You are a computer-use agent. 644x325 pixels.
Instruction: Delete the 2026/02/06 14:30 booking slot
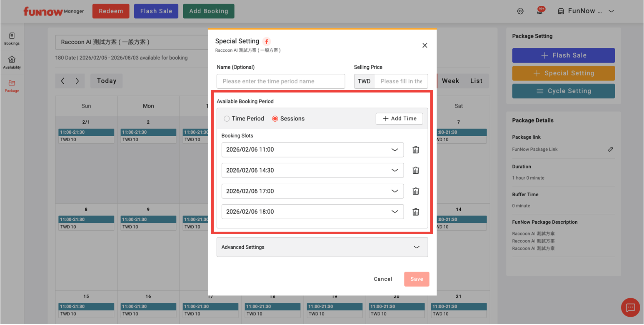[x=415, y=170]
